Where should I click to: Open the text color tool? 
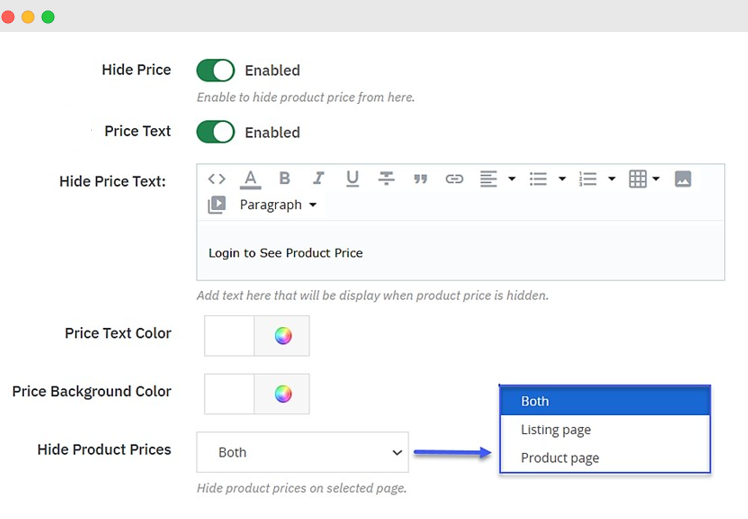250,179
